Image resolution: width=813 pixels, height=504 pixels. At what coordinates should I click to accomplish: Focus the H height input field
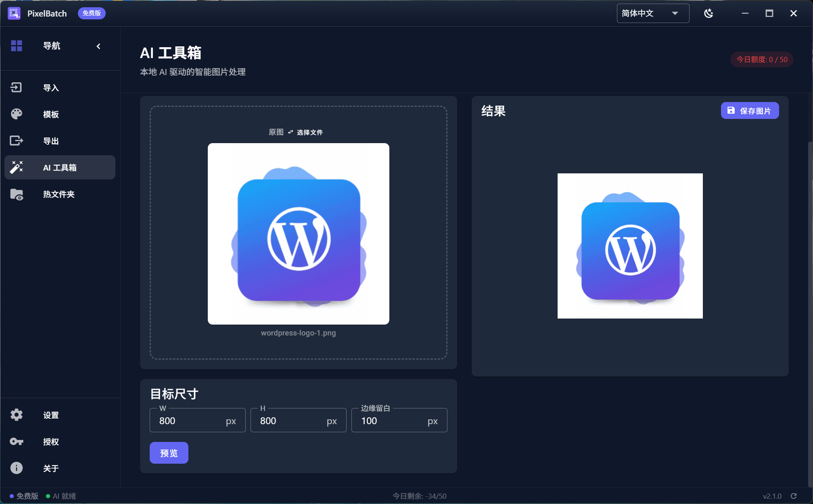point(299,421)
